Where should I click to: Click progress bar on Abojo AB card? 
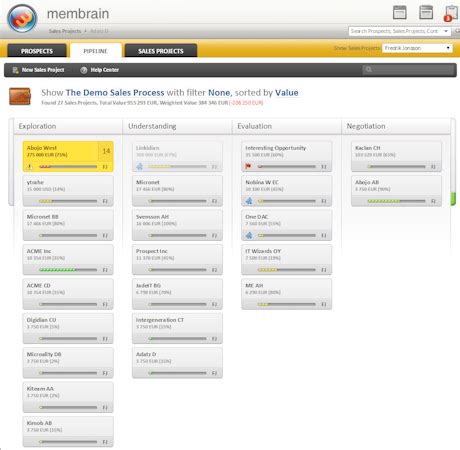point(396,201)
